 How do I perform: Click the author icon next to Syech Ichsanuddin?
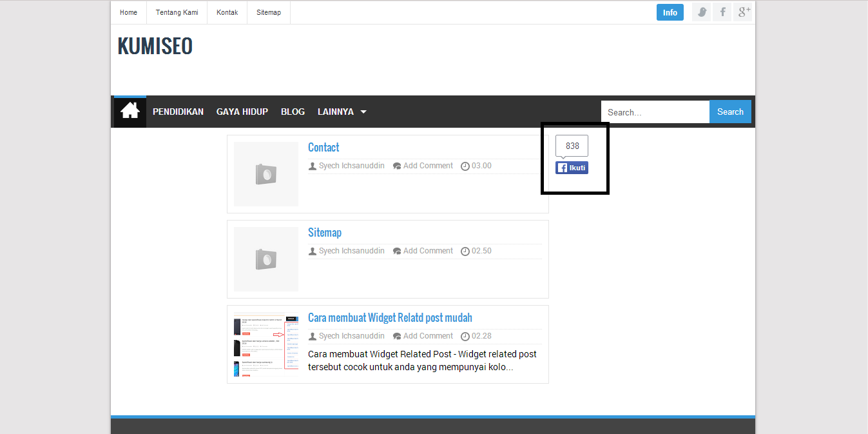(x=313, y=165)
